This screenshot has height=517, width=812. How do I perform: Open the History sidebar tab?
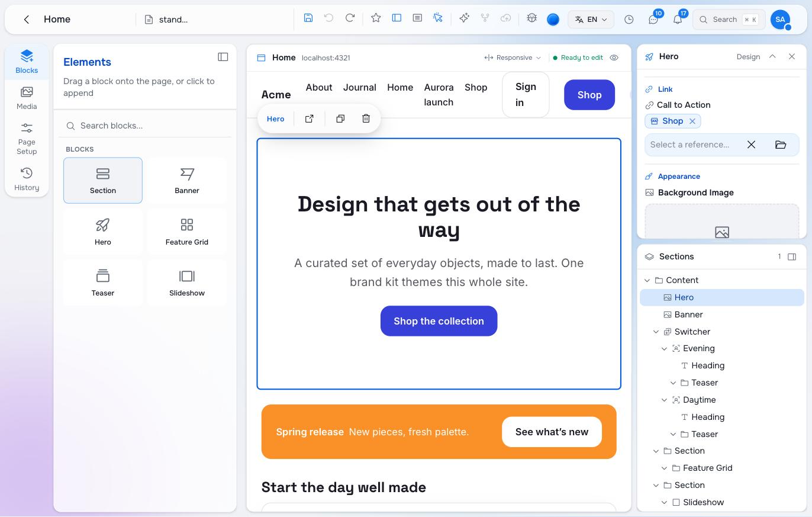pyautogui.click(x=27, y=179)
